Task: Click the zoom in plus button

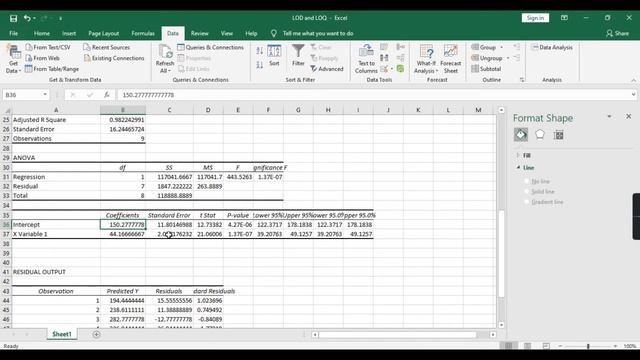Action: 616,346
